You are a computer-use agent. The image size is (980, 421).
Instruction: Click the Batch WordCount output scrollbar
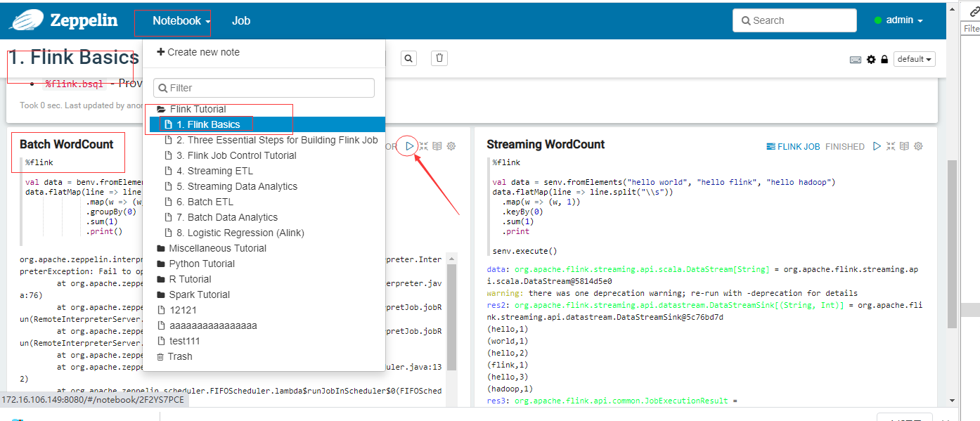coord(452,316)
